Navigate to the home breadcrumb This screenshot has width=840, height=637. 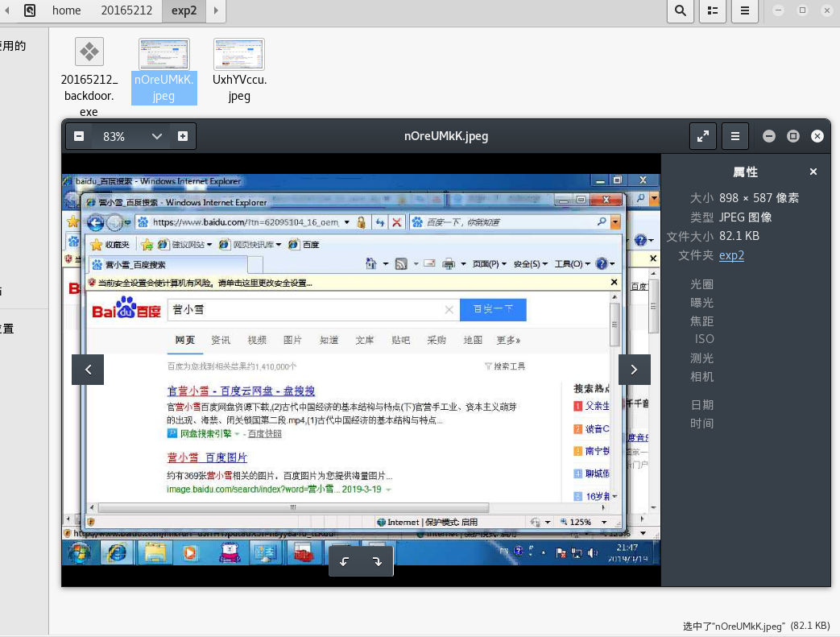pos(66,10)
